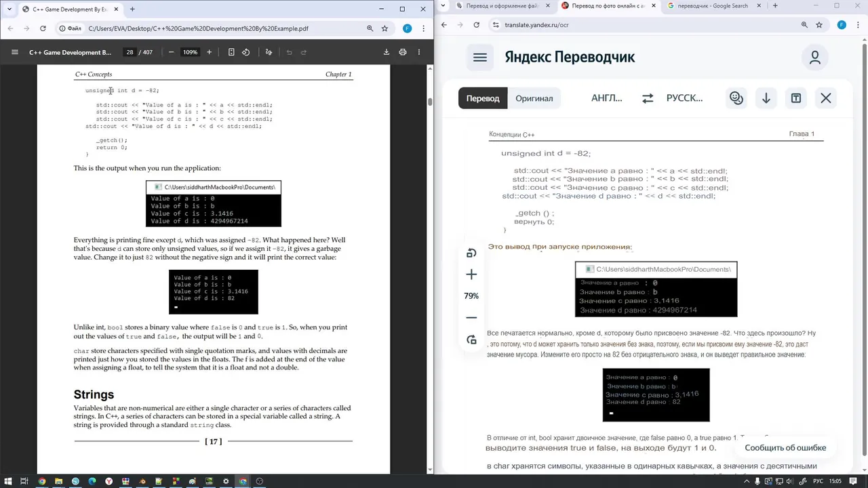Image resolution: width=868 pixels, height=488 pixels.
Task: Open site info icon beside translate.yandex.ru
Action: (x=496, y=24)
